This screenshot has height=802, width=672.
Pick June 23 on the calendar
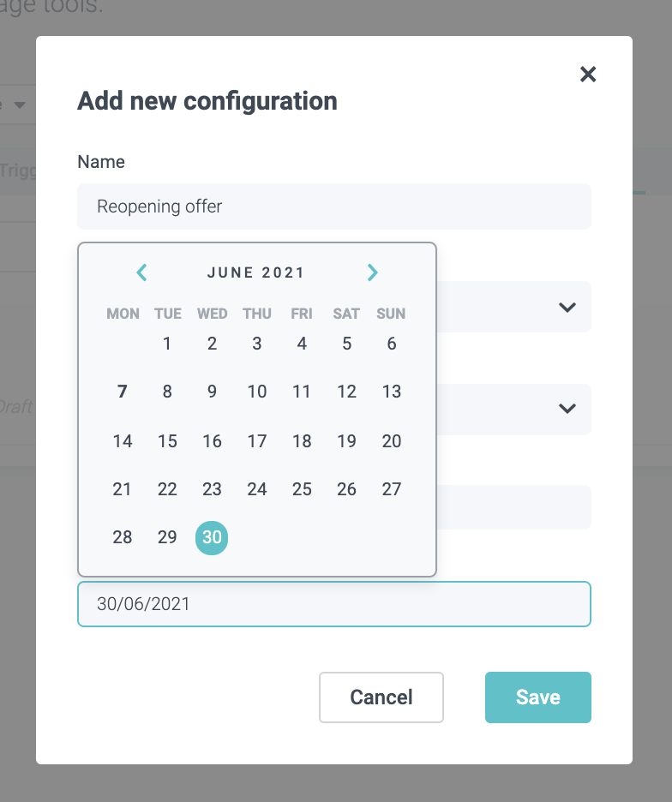tap(212, 489)
